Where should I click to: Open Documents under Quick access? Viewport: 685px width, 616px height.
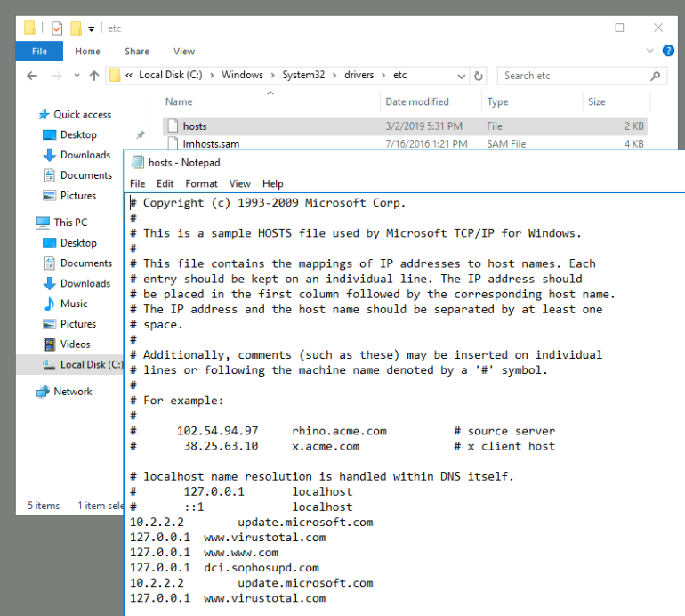tap(86, 175)
